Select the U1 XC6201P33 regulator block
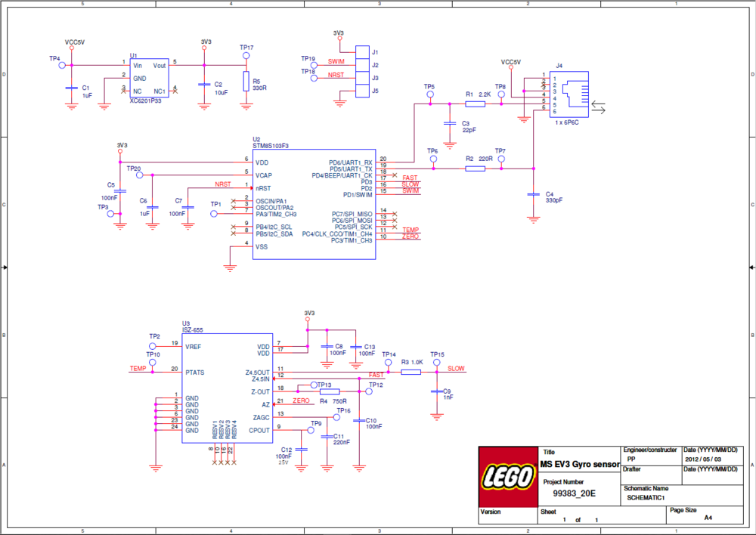 149,79
